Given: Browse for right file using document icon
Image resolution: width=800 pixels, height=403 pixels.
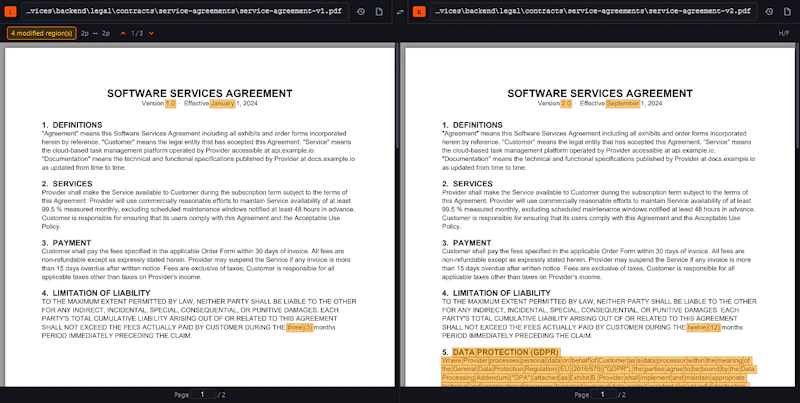Looking at the screenshot, I should click(787, 11).
